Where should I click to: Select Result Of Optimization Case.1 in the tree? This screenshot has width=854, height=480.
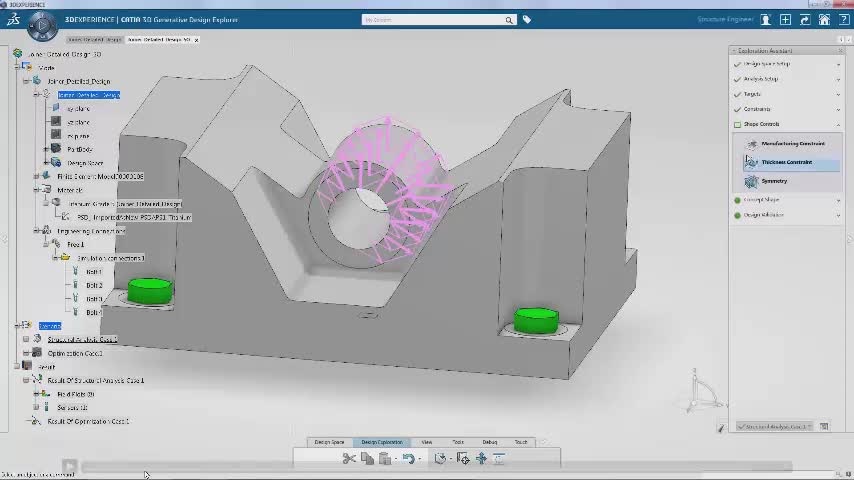[x=88, y=421]
